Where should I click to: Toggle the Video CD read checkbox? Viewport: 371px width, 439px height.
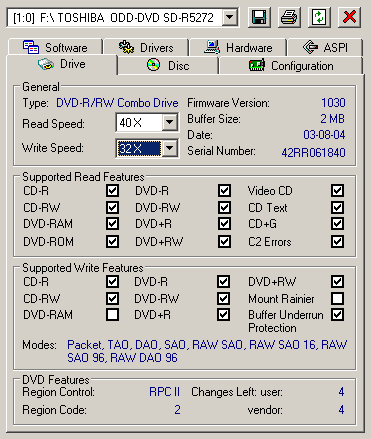tap(337, 191)
